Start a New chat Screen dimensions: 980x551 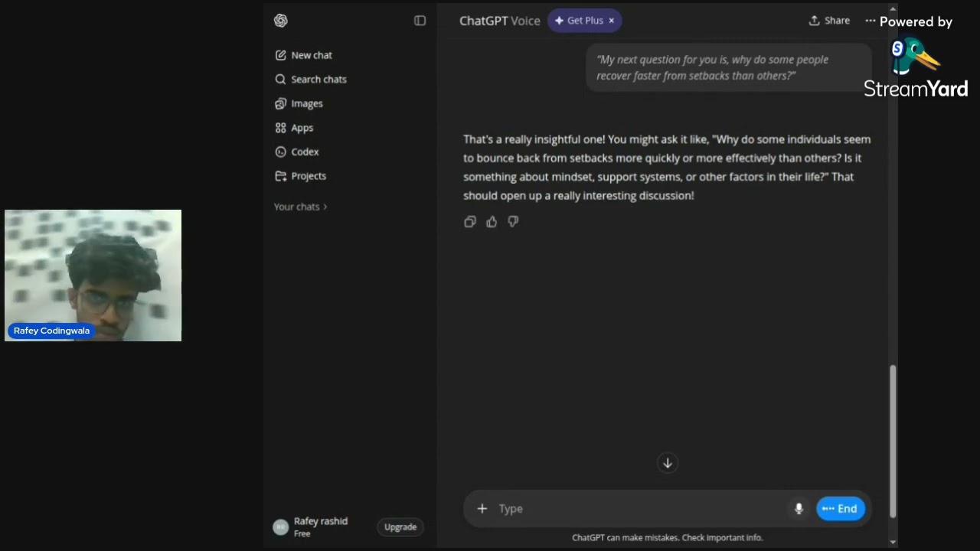point(304,55)
